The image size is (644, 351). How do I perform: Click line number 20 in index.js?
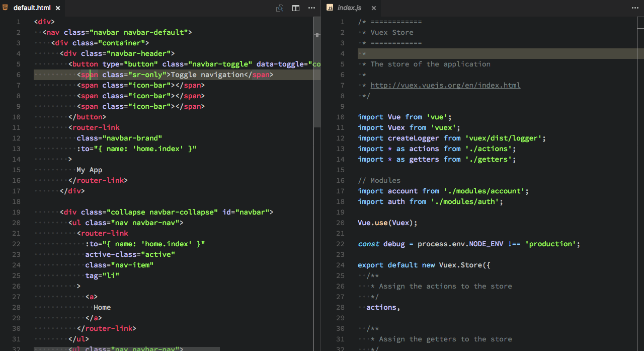(342, 222)
